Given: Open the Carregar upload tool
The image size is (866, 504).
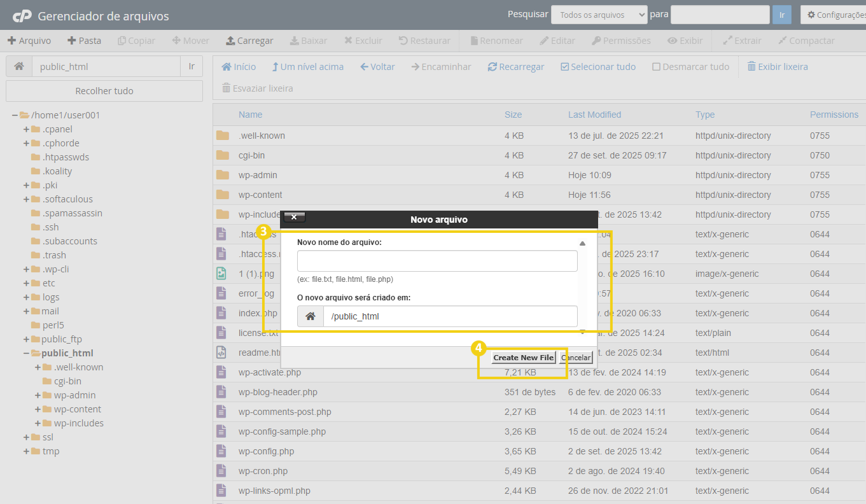Looking at the screenshot, I should (x=249, y=41).
